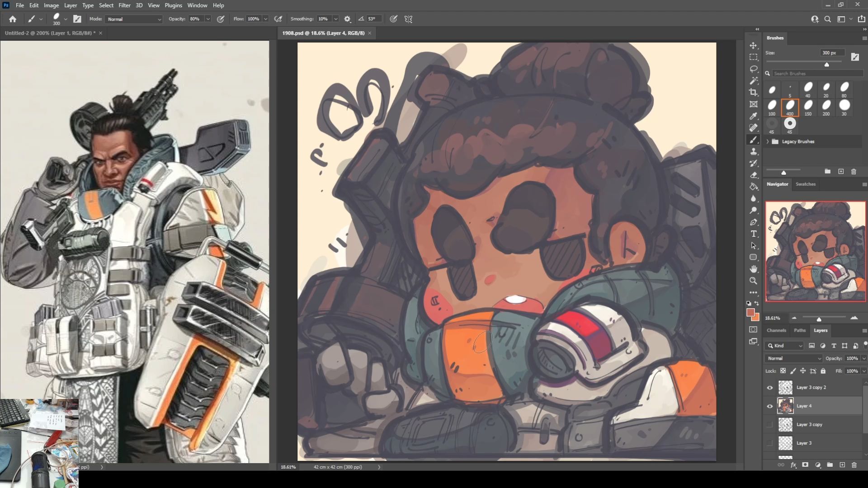Select the Hand tool

[x=753, y=269]
